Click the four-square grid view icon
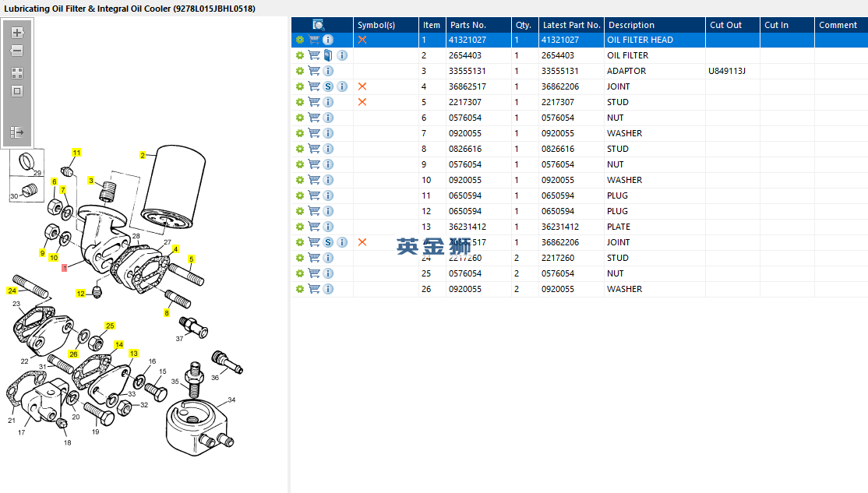This screenshot has width=868, height=493. tap(17, 73)
